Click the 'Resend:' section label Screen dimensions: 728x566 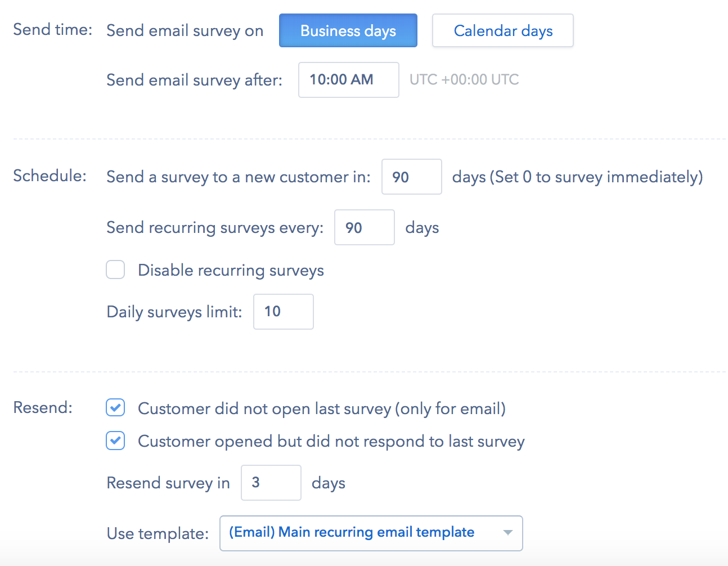[x=43, y=407]
